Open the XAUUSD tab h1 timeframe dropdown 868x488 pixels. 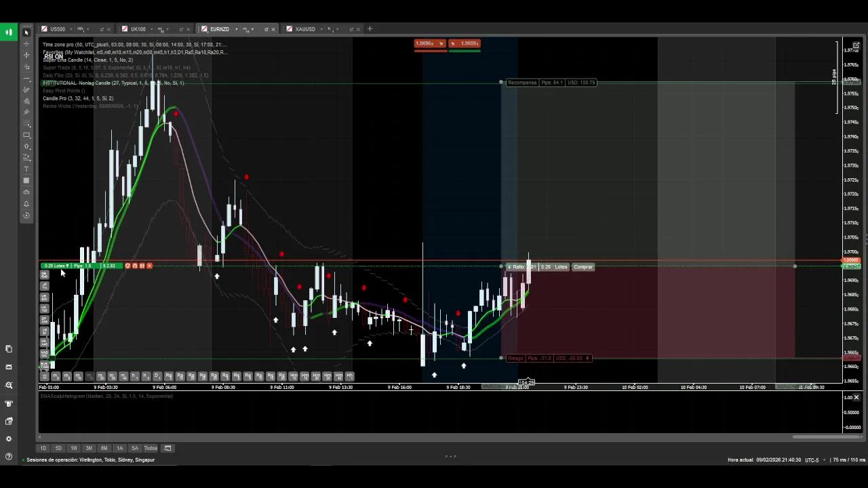click(x=332, y=29)
